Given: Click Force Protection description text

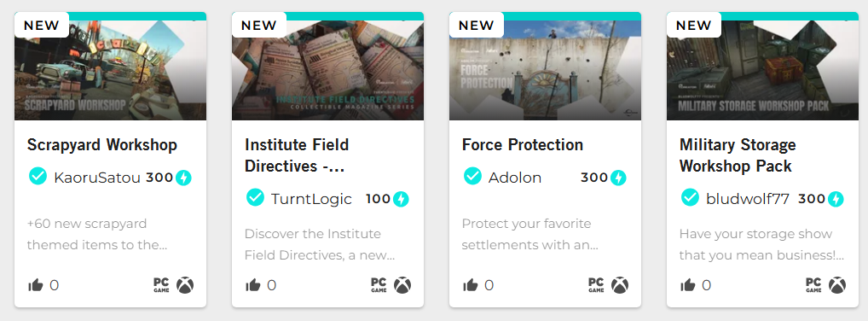Looking at the screenshot, I should click(530, 234).
